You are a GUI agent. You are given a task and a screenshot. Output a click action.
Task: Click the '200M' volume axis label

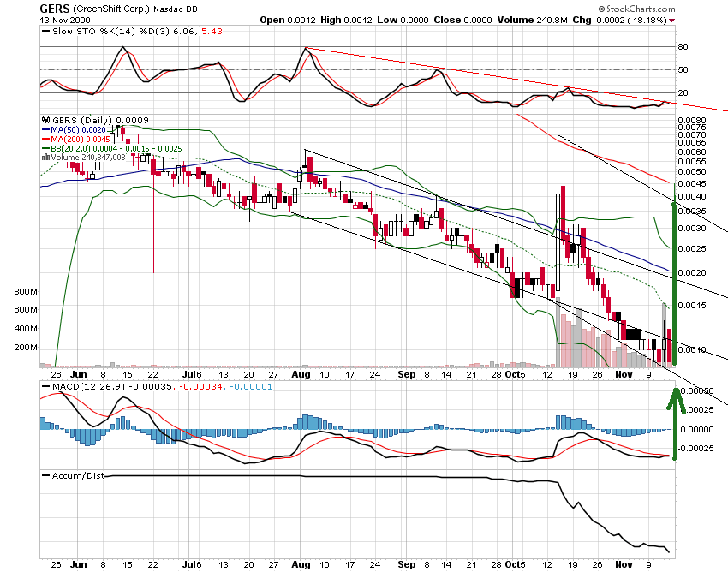(x=26, y=348)
